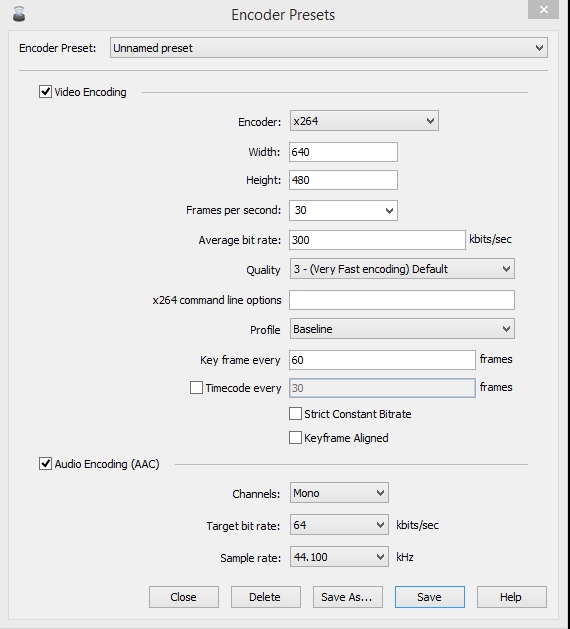Expand the Target bit rate dropdown
The width and height of the screenshot is (570, 629).
(x=339, y=525)
